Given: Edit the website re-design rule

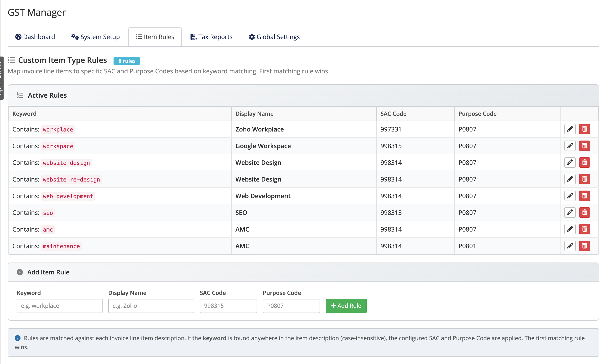Looking at the screenshot, I should (570, 179).
